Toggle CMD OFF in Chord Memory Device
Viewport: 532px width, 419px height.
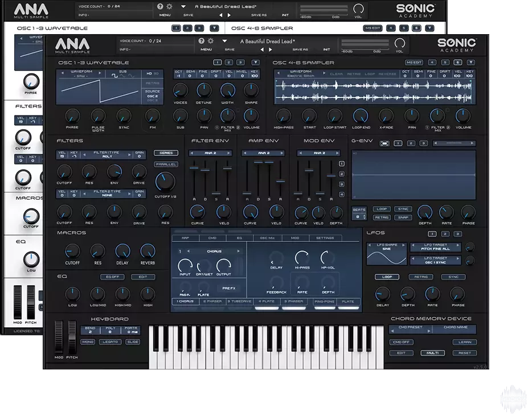[401, 342]
